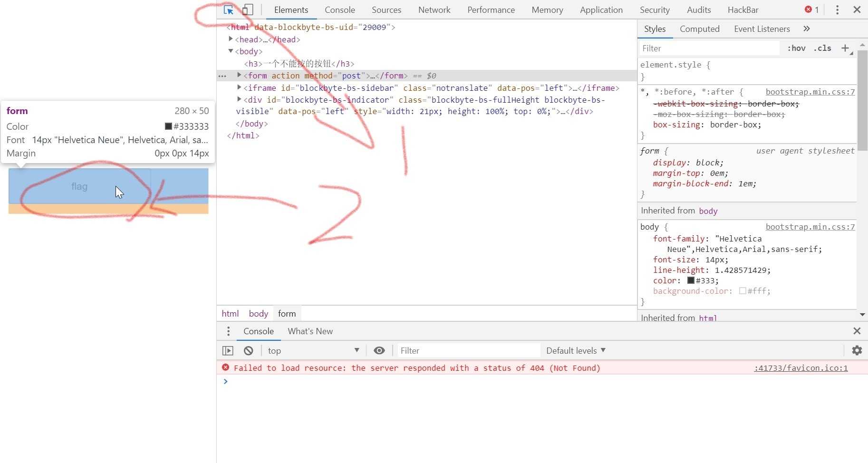Select the Console drawer tab
The width and height of the screenshot is (868, 463).
click(259, 331)
